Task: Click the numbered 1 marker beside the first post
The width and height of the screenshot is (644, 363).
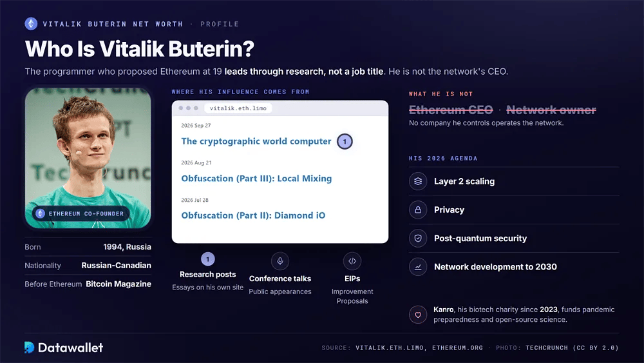Action: point(345,141)
